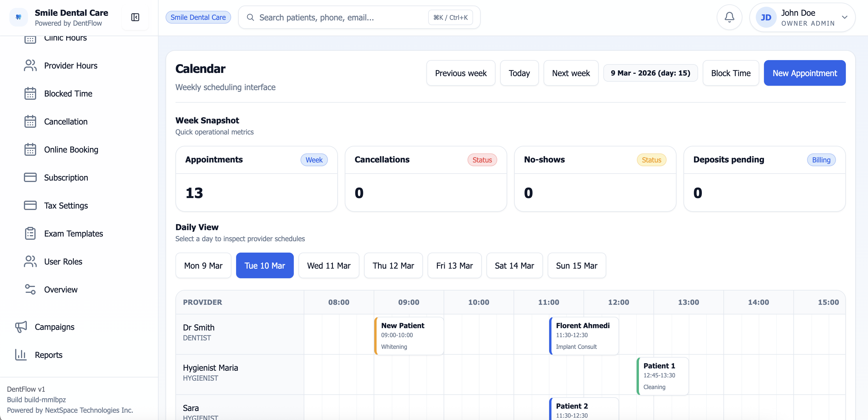Open the 9 Mar - 2026 date selector
Image resolution: width=868 pixels, height=420 pixels.
650,73
